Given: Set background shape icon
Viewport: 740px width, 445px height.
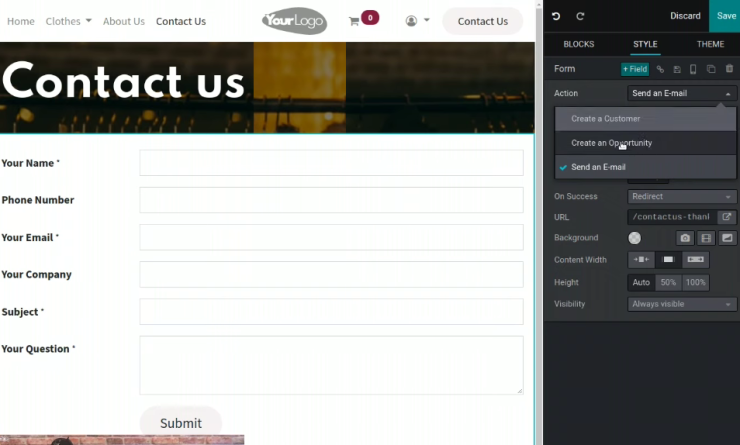Looking at the screenshot, I should [727, 238].
